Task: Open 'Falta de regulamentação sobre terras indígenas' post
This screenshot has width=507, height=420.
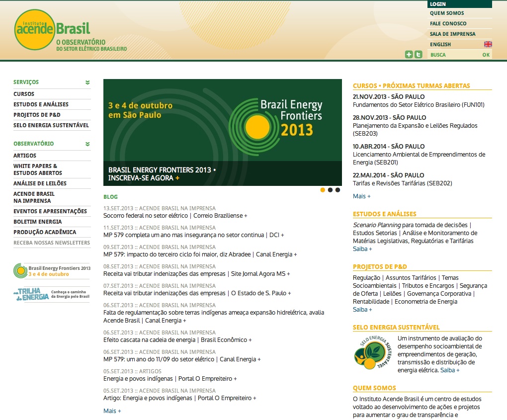Action: 214,317
